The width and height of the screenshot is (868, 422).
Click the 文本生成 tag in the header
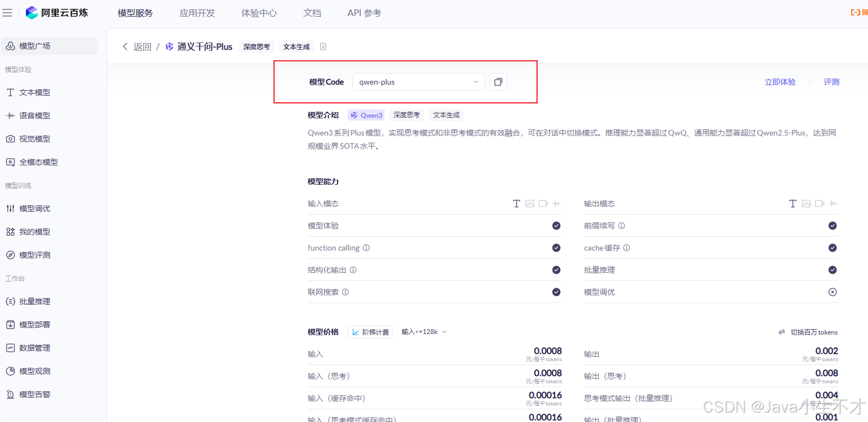tap(296, 46)
